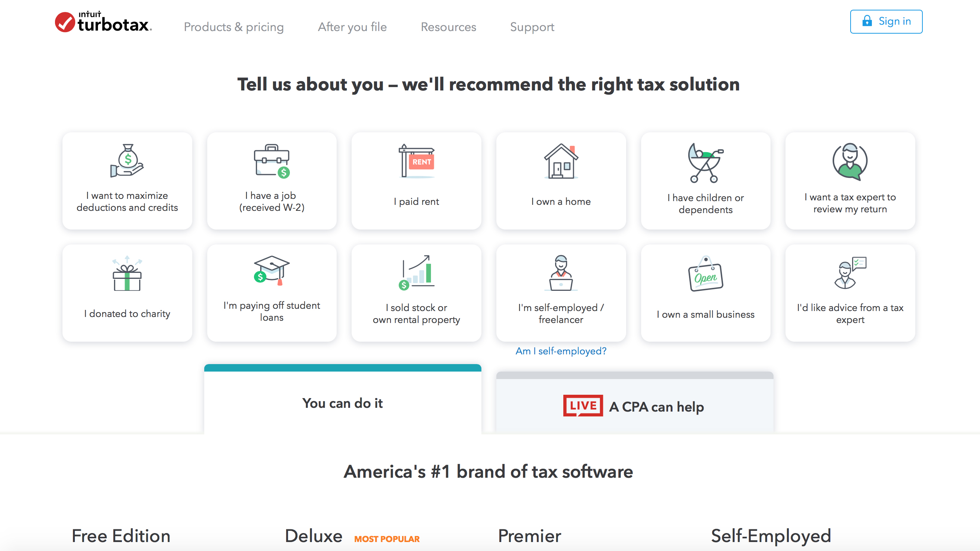Open Products and pricing menu
The height and width of the screenshot is (551, 980).
click(233, 27)
